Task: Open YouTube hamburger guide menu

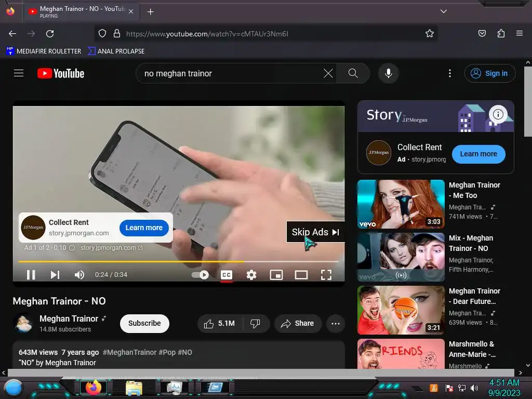Action: (19, 73)
